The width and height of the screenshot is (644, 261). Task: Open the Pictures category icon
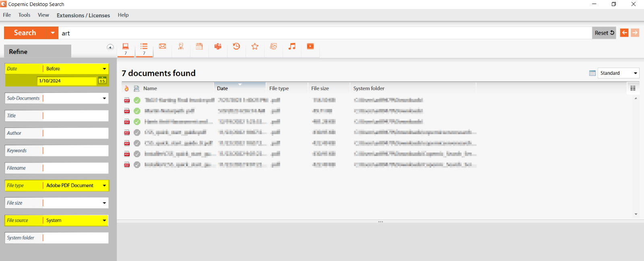273,46
